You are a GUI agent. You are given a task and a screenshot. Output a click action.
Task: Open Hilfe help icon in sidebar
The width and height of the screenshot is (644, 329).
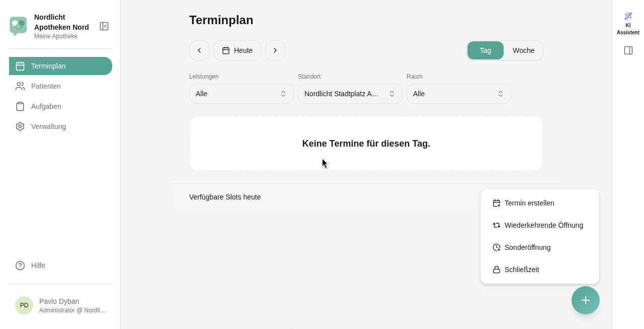tap(20, 266)
